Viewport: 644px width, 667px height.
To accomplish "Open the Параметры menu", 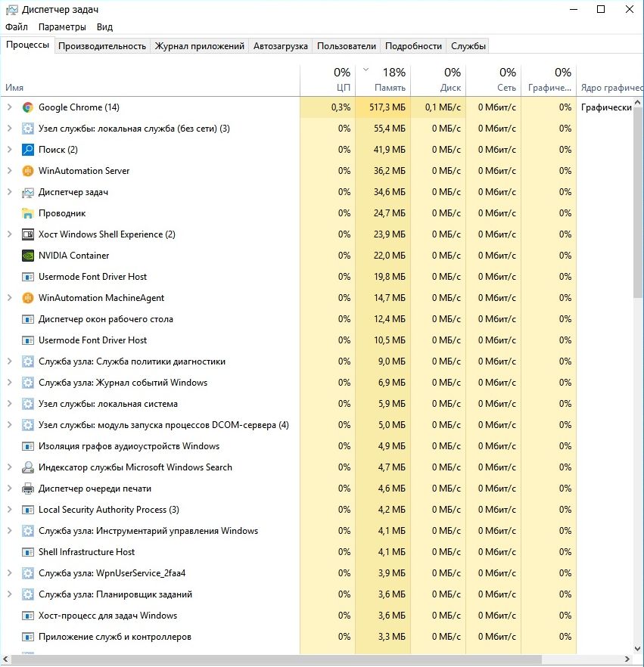I will tap(62, 27).
